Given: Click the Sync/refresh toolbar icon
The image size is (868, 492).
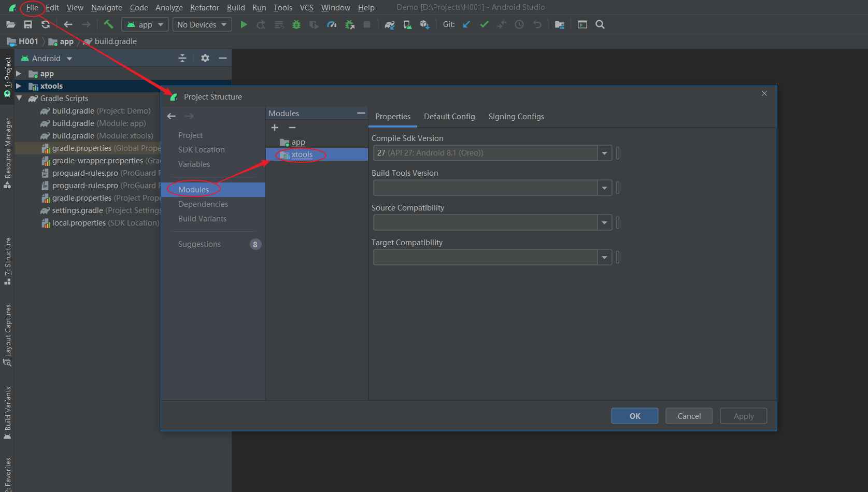Looking at the screenshot, I should (46, 24).
